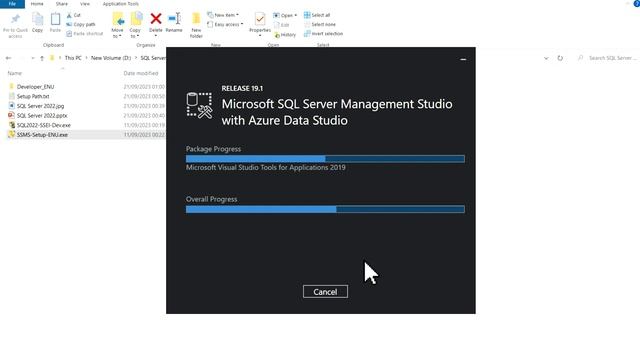This screenshot has width=640, height=360.
Task: Open the Application Tools tab
Action: pos(120,4)
